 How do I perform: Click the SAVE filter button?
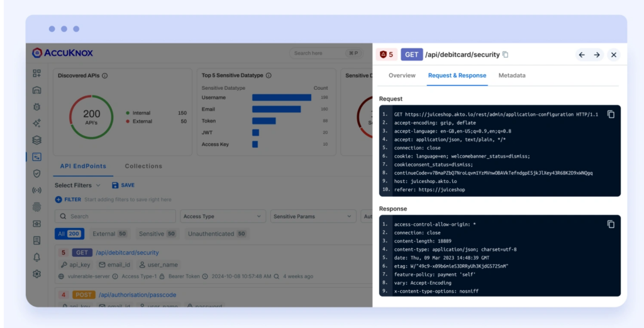pos(123,185)
